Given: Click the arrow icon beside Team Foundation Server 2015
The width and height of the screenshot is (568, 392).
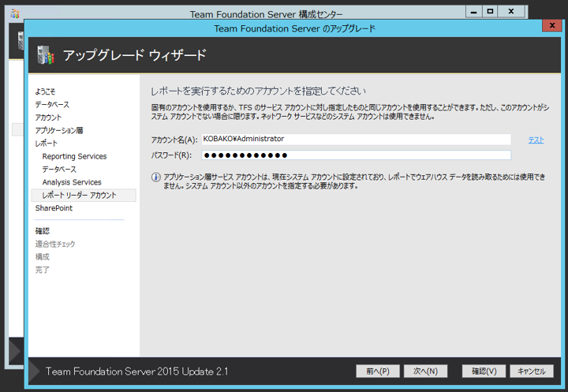Looking at the screenshot, I should tap(35, 371).
